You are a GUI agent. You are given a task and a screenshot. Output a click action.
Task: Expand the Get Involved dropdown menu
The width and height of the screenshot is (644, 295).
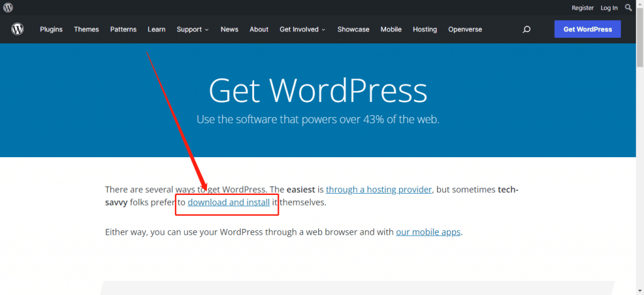tap(303, 29)
